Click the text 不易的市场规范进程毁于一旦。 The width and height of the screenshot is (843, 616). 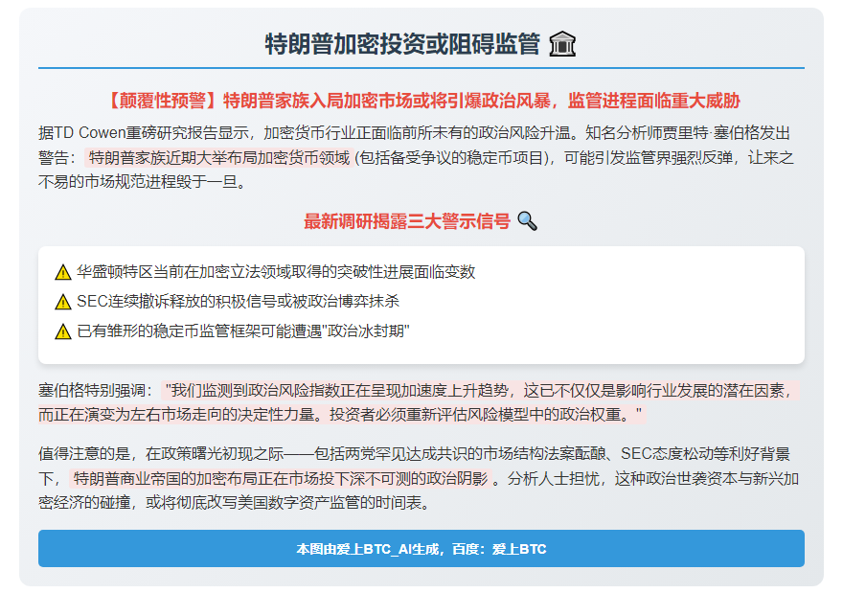(x=143, y=182)
